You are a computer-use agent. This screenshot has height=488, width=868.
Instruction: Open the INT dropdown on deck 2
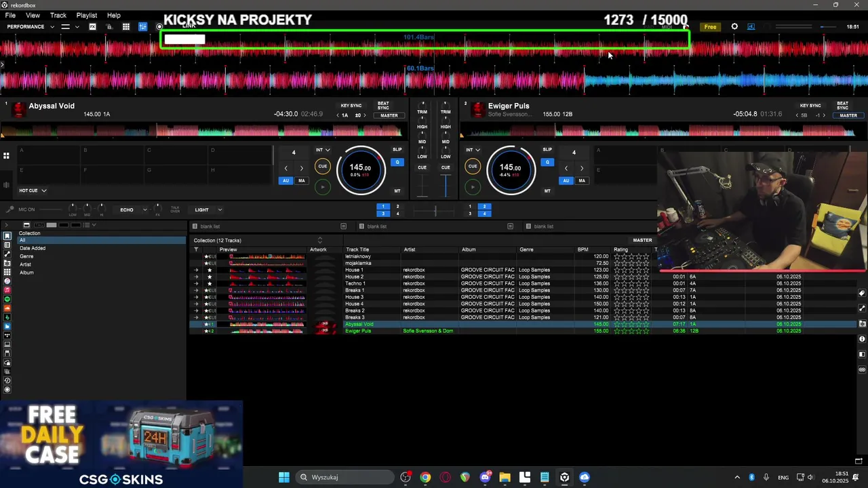tap(473, 150)
